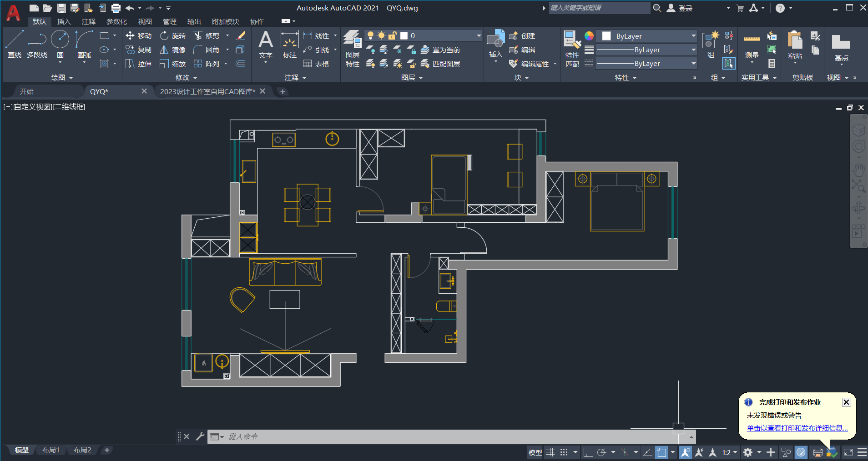Expand the Draw (绘图) panel
Screen dimensions: 868x461
tap(62, 78)
